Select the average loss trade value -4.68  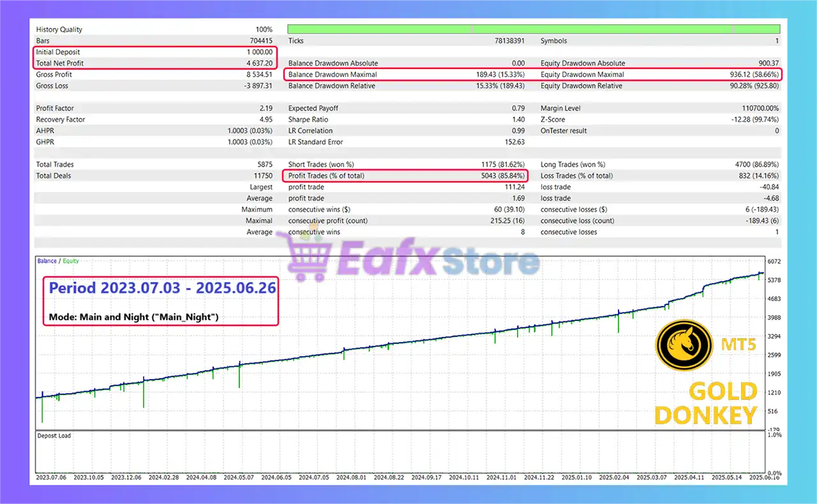(x=771, y=198)
